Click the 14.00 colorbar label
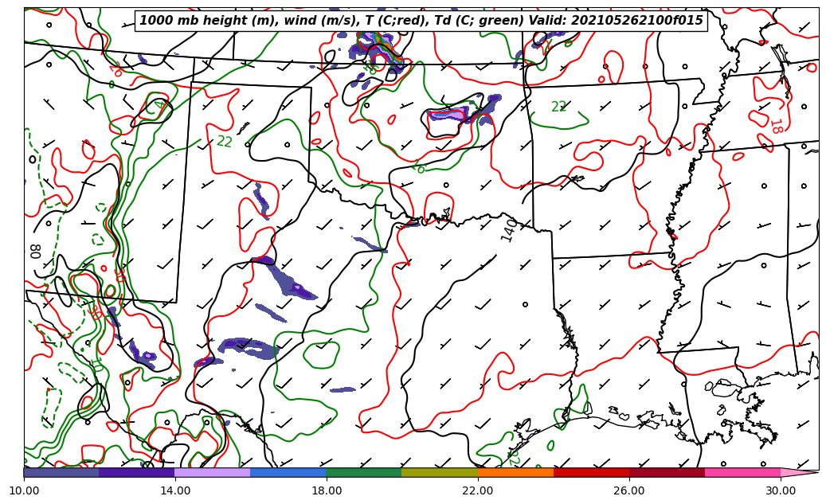Screen dimensions: 826x504 [x=175, y=490]
